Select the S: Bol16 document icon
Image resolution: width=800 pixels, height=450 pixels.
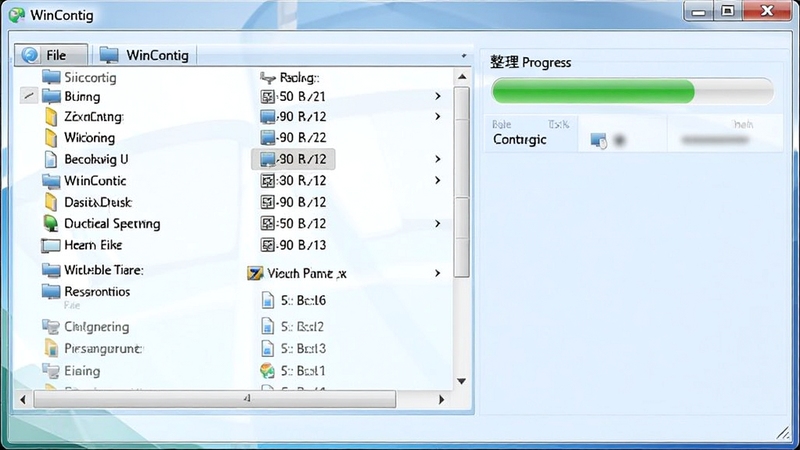click(268, 300)
